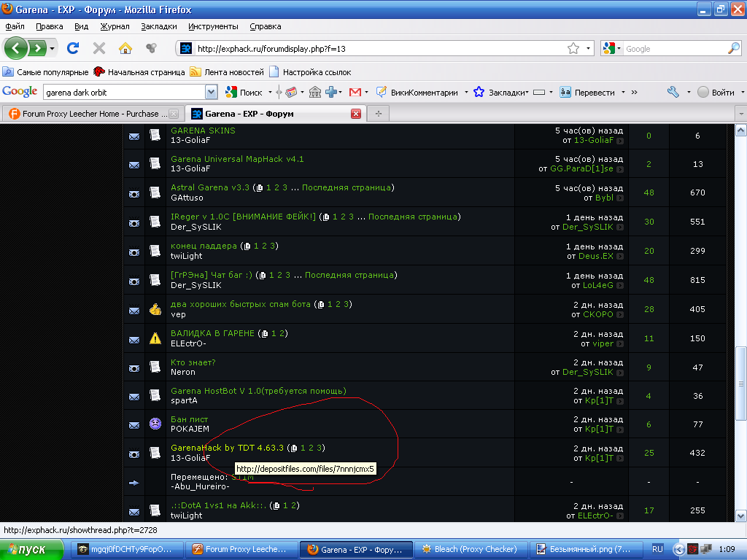Open last poster GG.ParaD[1]se profile
Viewport: 747px width, 560px height.
click(x=581, y=168)
